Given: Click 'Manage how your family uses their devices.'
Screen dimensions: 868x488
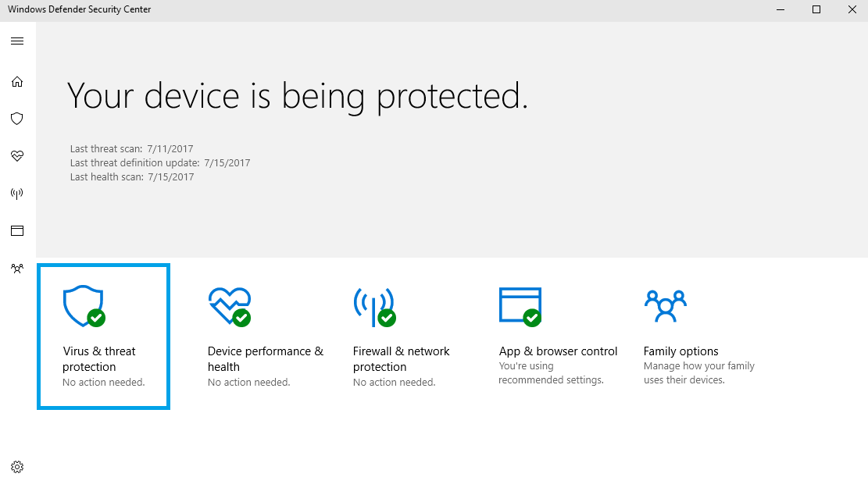Looking at the screenshot, I should [699, 373].
